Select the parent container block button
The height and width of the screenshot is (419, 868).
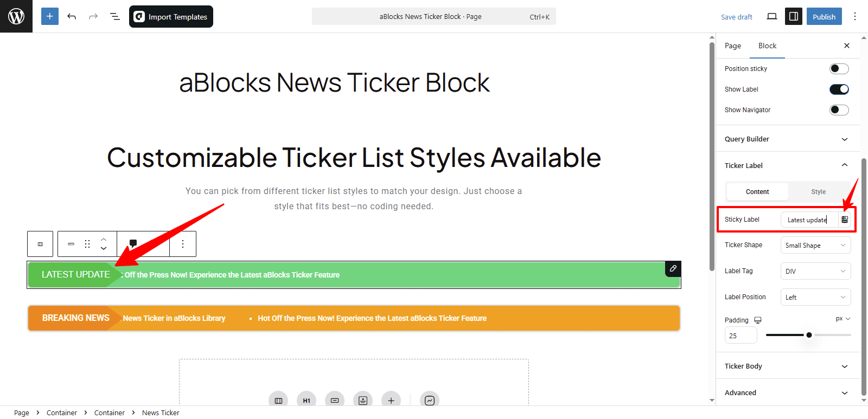click(40, 244)
